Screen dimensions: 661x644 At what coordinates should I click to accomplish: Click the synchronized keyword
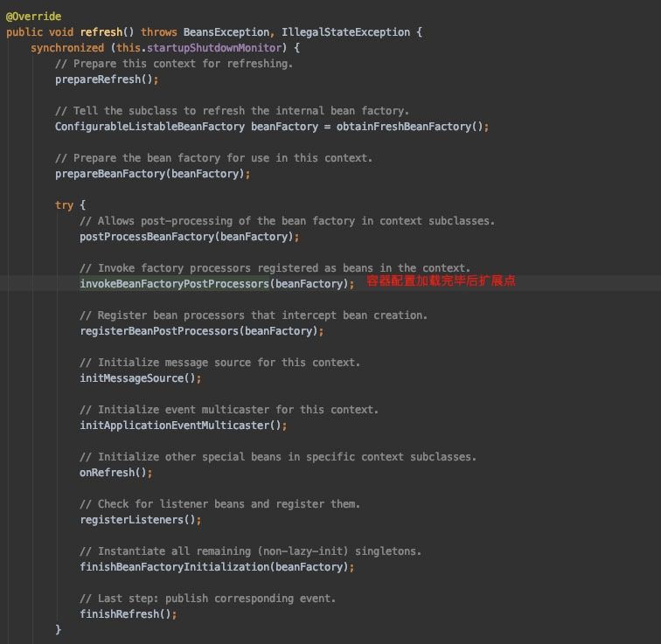pos(67,48)
